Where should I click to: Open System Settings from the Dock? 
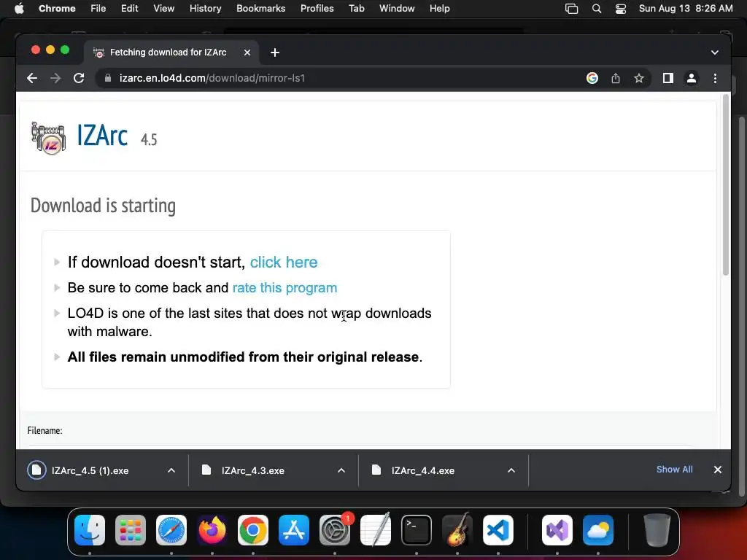334,530
